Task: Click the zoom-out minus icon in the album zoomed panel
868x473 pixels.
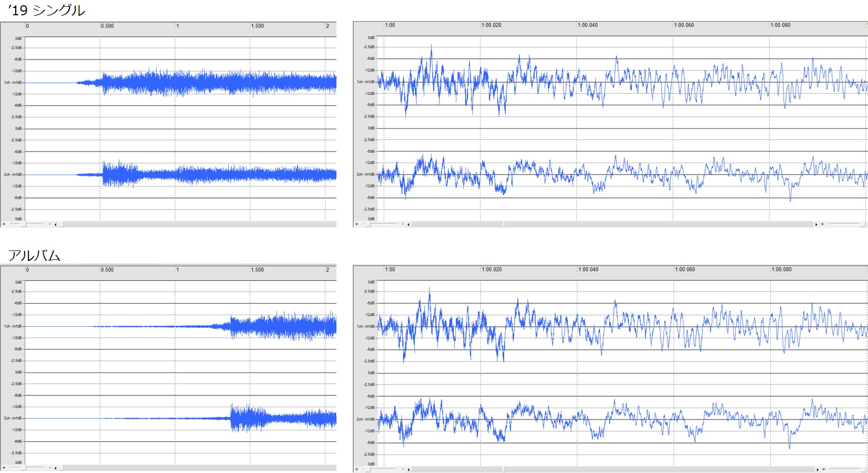Action: click(x=403, y=468)
